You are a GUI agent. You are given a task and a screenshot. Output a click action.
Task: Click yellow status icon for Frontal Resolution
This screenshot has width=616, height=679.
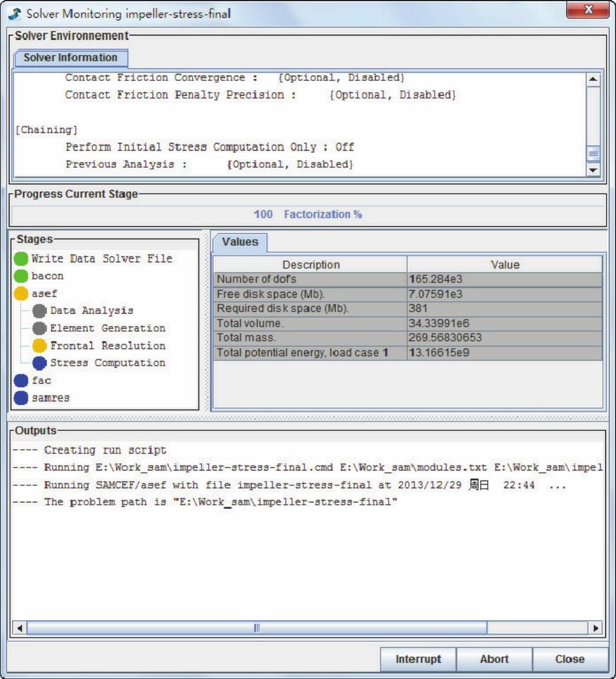pyautogui.click(x=40, y=345)
